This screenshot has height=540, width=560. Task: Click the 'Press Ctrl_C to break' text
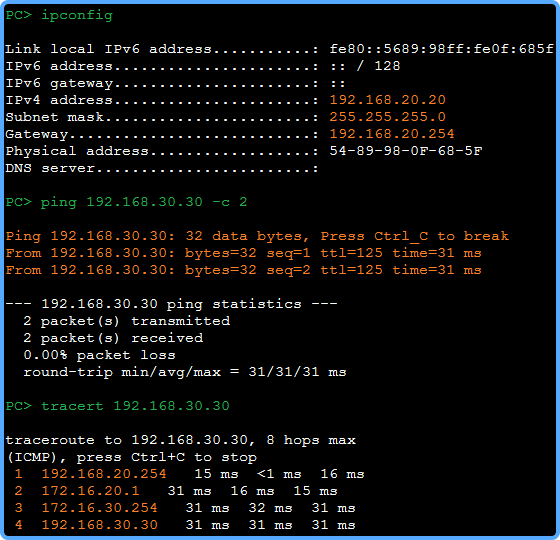coord(415,236)
